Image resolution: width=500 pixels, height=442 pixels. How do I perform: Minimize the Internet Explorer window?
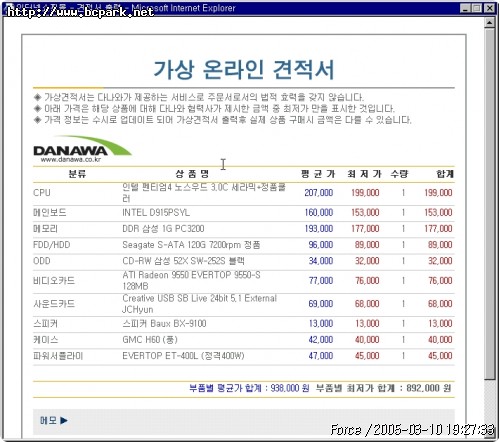466,8
